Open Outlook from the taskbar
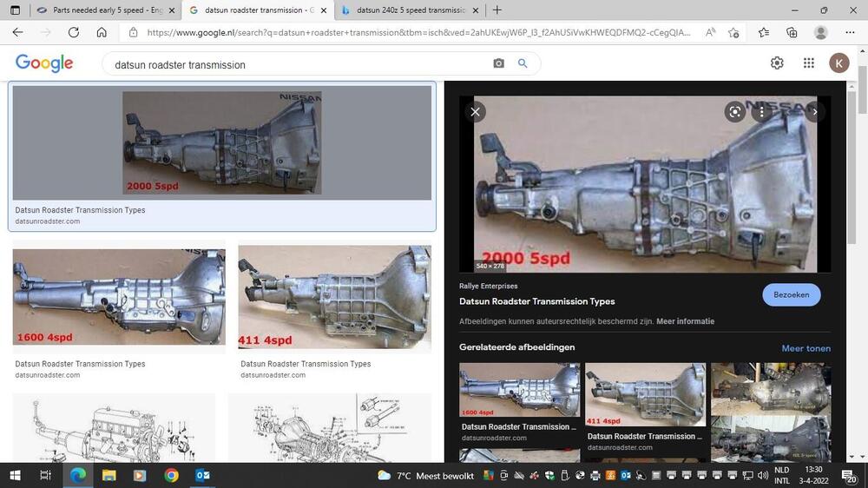 click(x=202, y=475)
